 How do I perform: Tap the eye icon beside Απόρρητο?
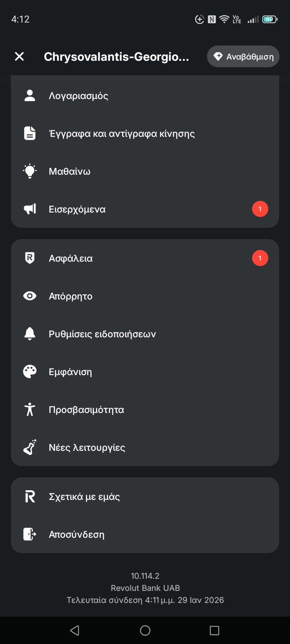click(x=30, y=296)
